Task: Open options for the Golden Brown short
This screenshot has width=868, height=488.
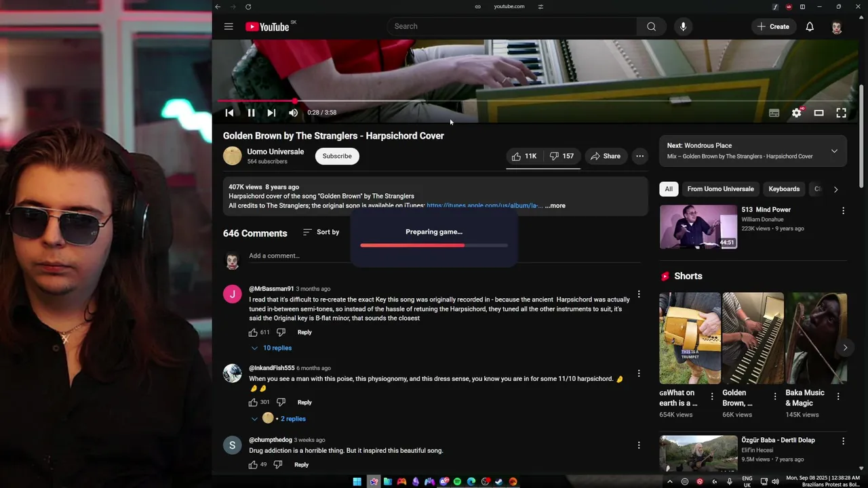Action: click(775, 396)
